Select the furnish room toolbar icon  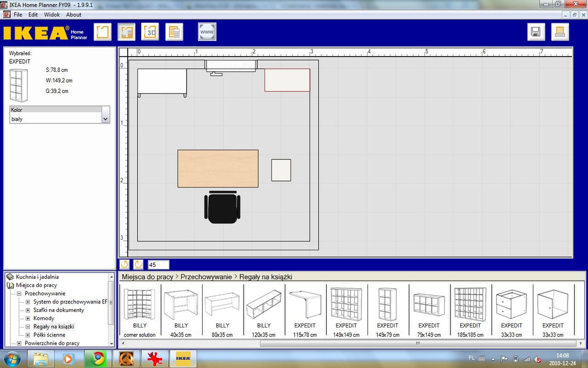click(126, 32)
